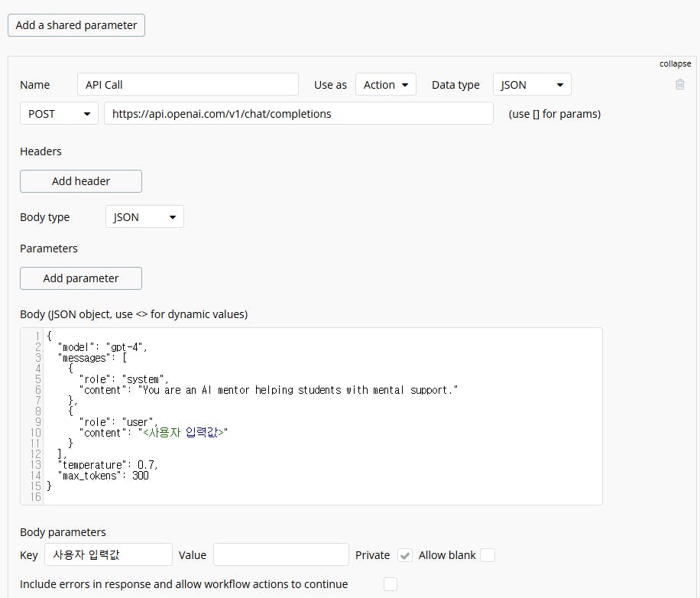Image resolution: width=700 pixels, height=598 pixels.
Task: Open the Use as Action dropdown
Action: point(385,85)
